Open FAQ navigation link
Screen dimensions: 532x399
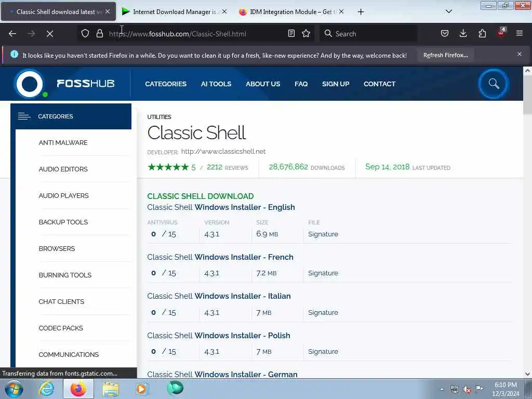tap(301, 84)
